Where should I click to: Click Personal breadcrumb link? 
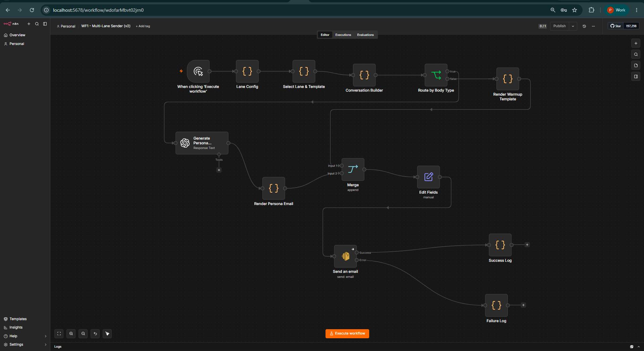(66, 26)
